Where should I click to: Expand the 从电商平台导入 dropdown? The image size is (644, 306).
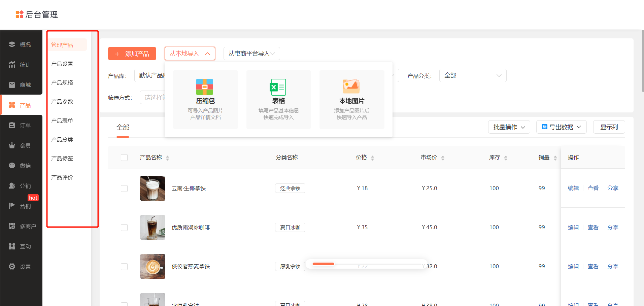point(251,54)
